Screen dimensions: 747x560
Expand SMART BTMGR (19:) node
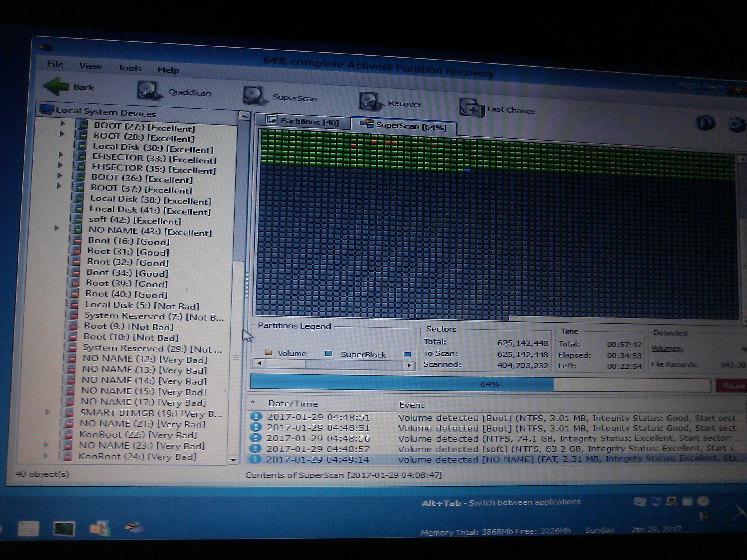[48, 411]
